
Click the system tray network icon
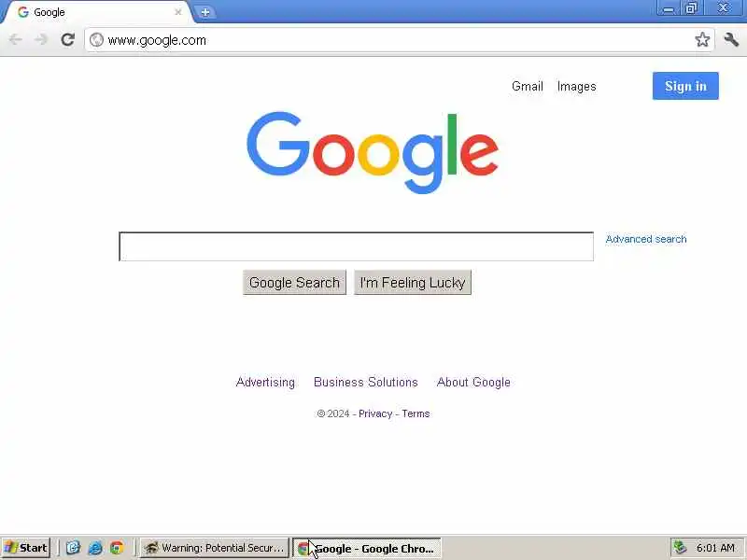680,548
